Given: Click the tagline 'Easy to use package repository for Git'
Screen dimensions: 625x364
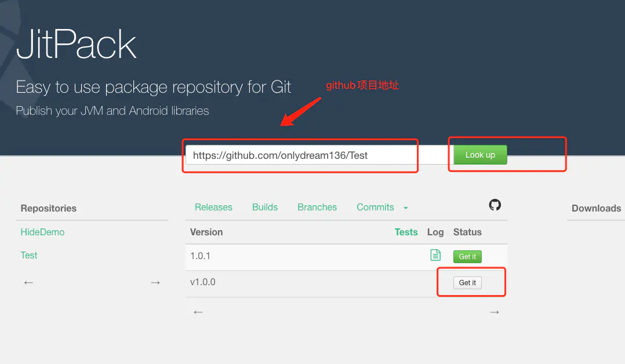Looking at the screenshot, I should [154, 87].
